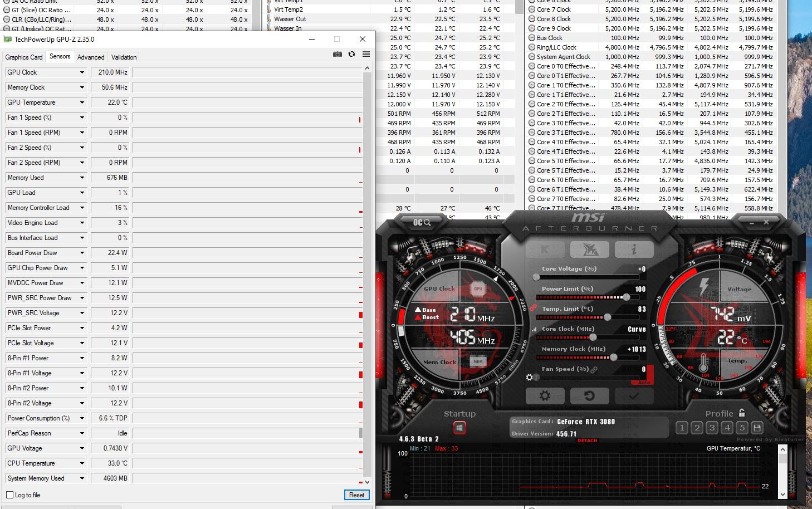Click the Core Voltage slider handle

click(x=536, y=277)
